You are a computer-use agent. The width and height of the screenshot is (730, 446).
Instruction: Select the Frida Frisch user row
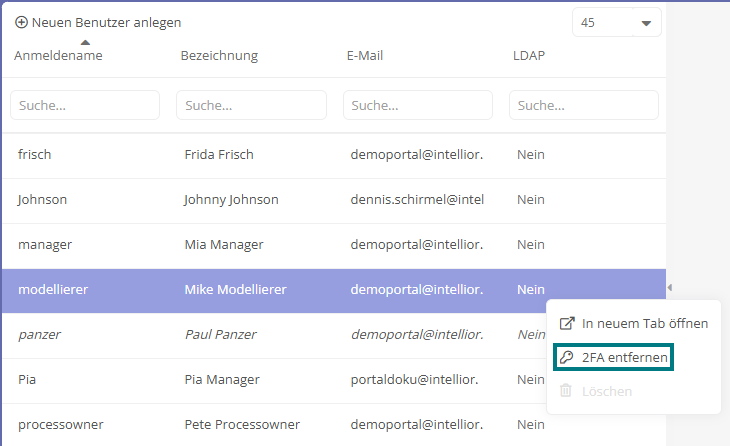click(x=334, y=155)
